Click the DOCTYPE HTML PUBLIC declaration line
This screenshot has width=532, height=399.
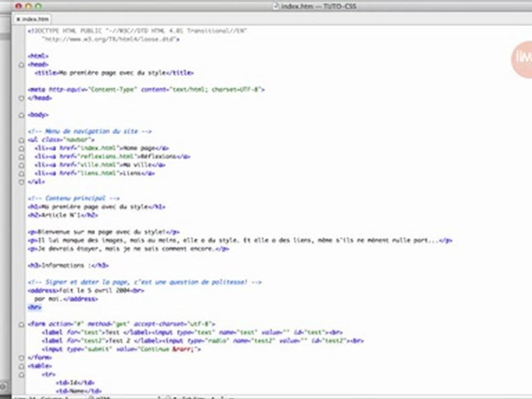click(x=137, y=31)
